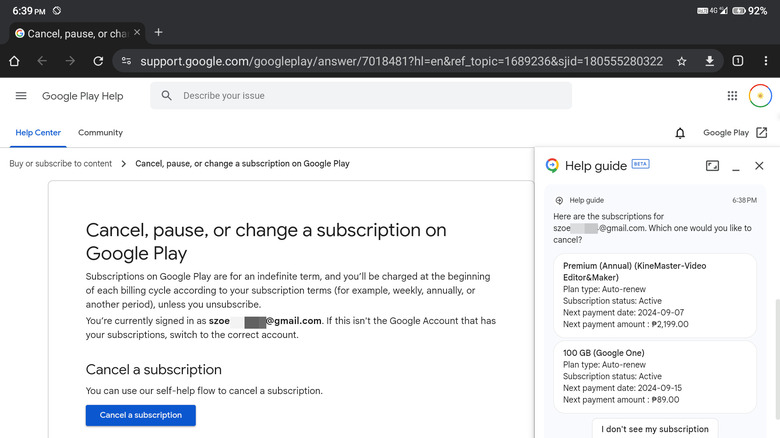The height and width of the screenshot is (438, 780).
Task: Open the Google Play Help hamburger menu
Action: 21,96
